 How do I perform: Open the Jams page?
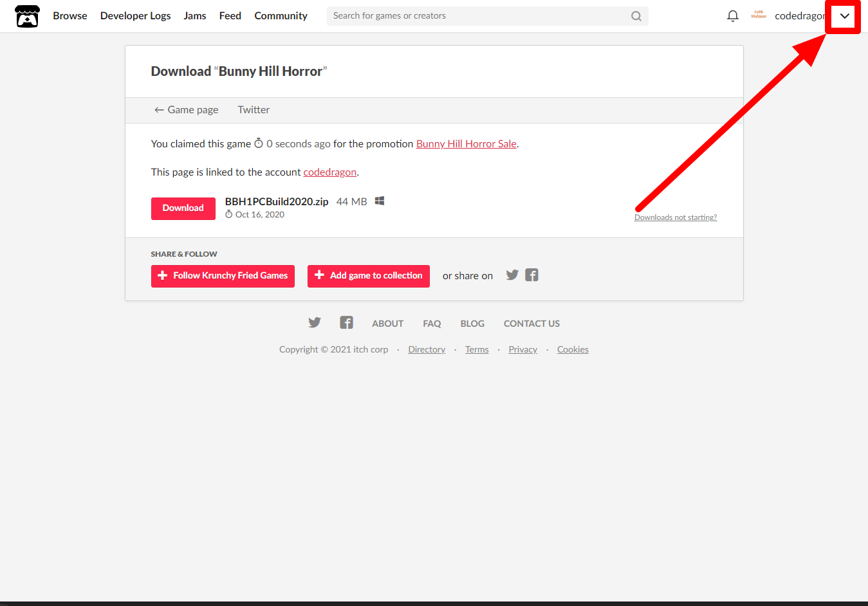click(x=195, y=16)
